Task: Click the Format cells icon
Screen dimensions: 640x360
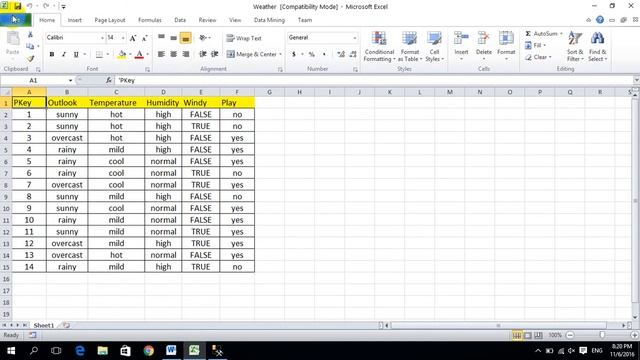Action: pos(506,39)
